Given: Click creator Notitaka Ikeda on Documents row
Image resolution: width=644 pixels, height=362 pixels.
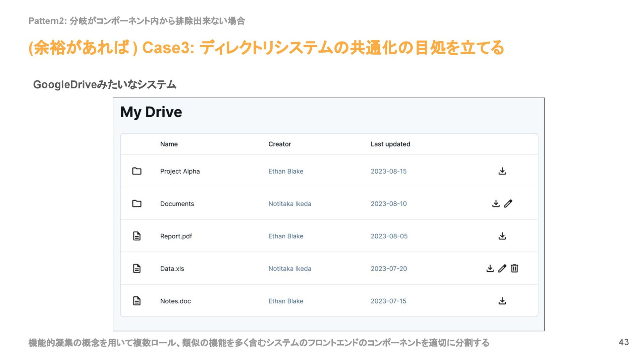Looking at the screenshot, I should (x=290, y=203).
